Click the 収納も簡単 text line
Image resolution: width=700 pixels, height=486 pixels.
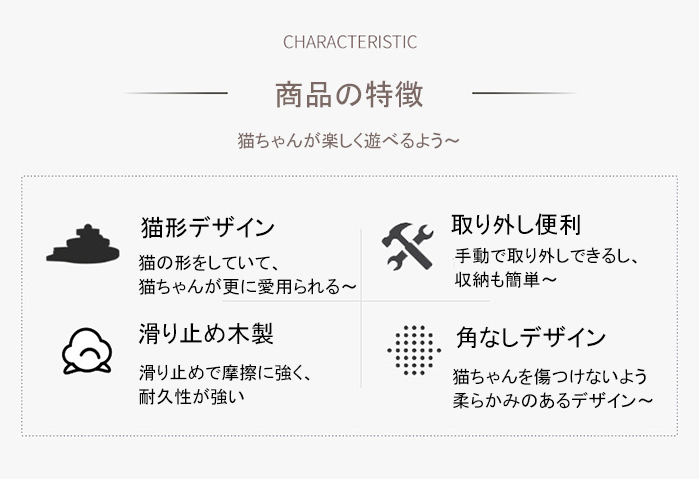(506, 280)
